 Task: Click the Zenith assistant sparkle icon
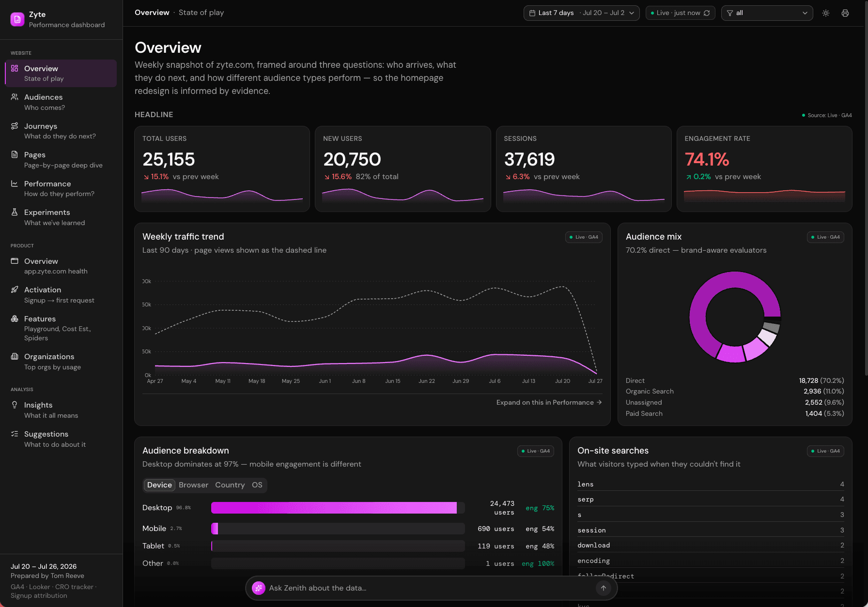point(259,588)
